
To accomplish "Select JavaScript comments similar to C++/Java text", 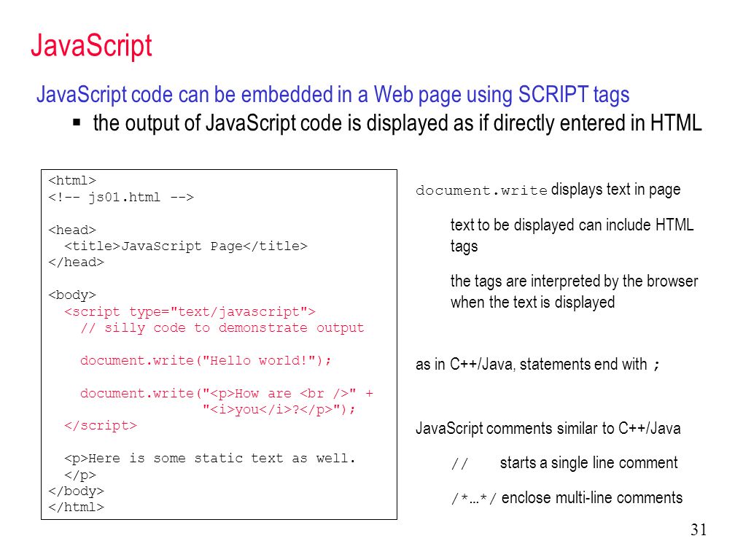I will click(x=548, y=428).
